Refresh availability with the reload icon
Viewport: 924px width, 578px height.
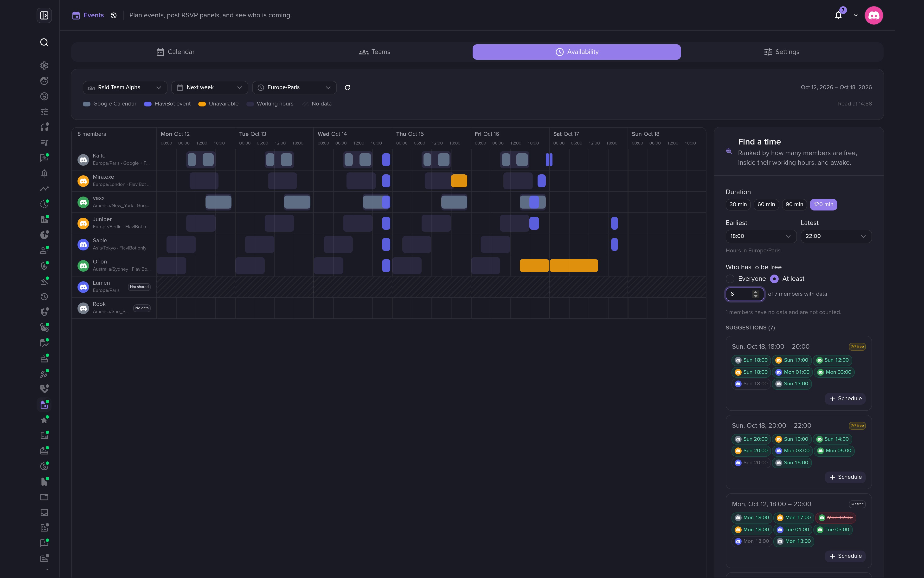[347, 87]
